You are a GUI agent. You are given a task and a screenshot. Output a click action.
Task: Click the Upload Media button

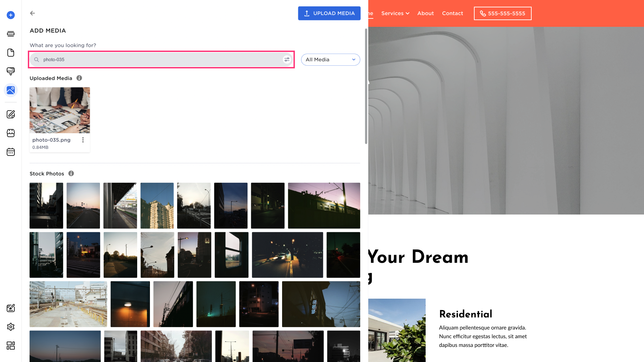coord(329,13)
